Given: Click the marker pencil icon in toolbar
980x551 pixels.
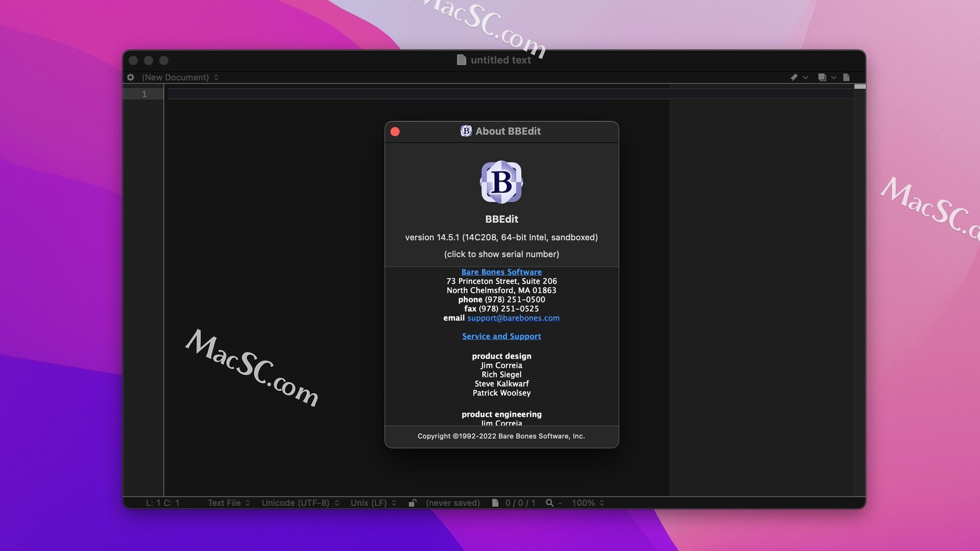Looking at the screenshot, I should coord(794,77).
